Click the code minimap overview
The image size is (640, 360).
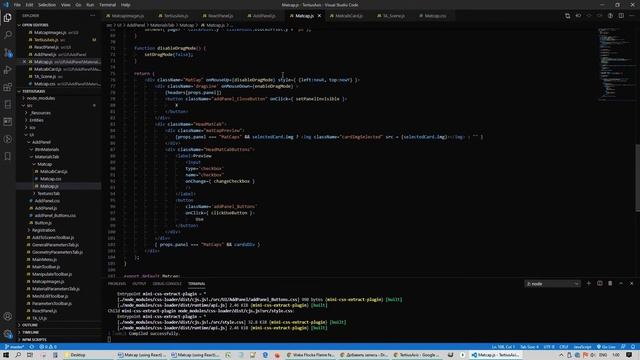tap(616, 64)
